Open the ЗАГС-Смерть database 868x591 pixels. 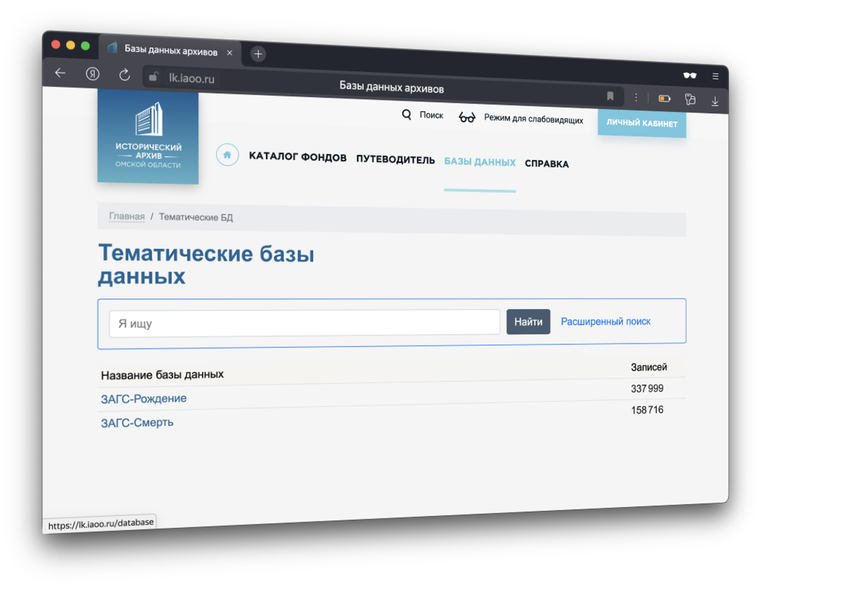(137, 423)
